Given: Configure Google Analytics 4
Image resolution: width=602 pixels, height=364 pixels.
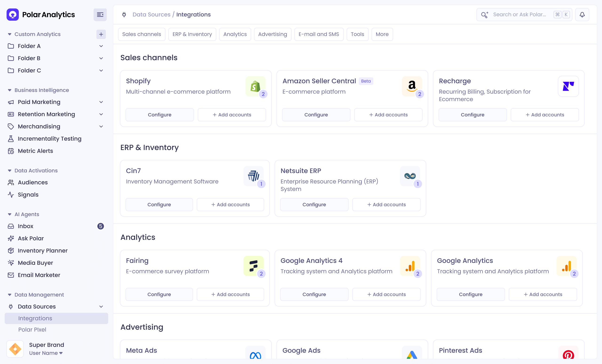Looking at the screenshot, I should (x=314, y=294).
